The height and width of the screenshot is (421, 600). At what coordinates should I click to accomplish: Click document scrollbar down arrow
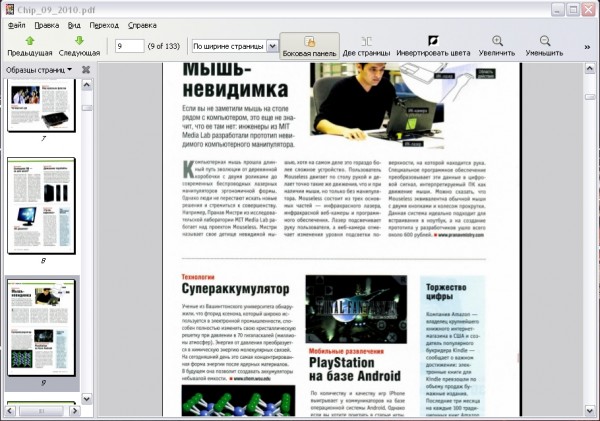coord(590,411)
